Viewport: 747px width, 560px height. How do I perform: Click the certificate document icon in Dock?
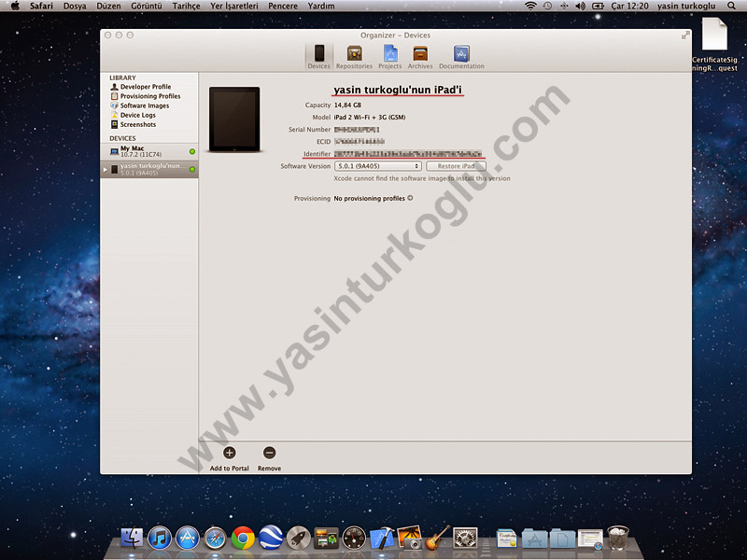(506, 539)
